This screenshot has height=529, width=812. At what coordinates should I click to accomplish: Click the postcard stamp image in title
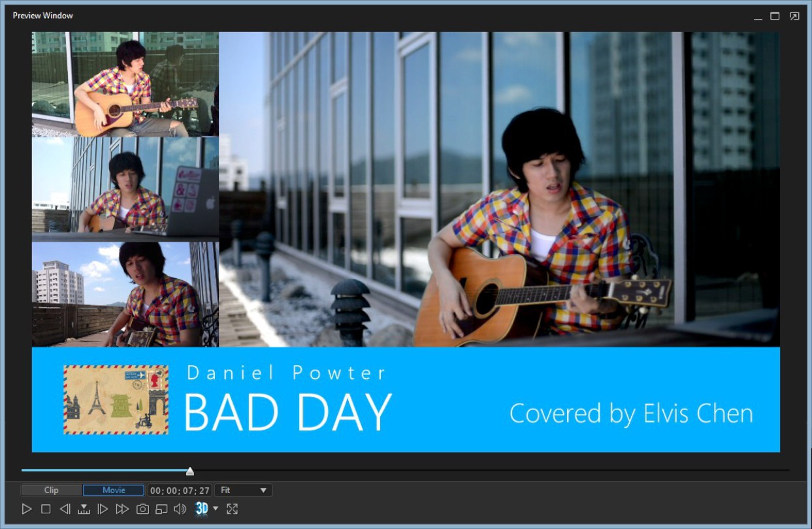point(116,400)
